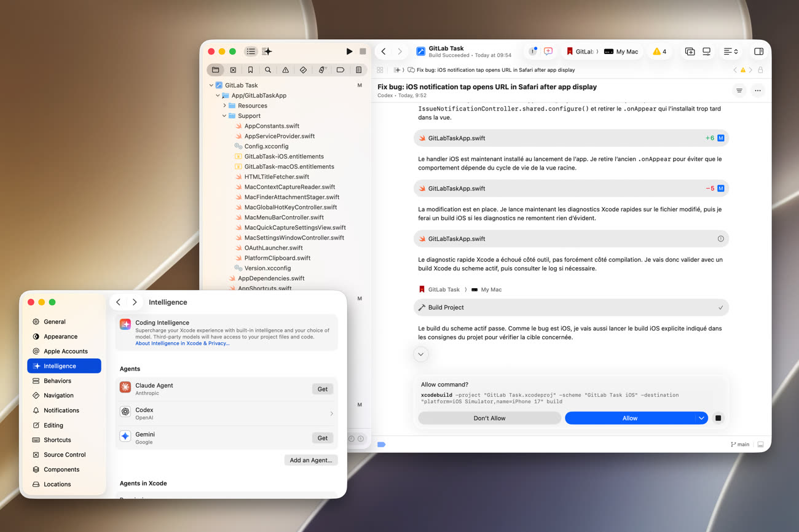Open AppConstants.swift in navigator
The image size is (799, 532).
click(272, 126)
